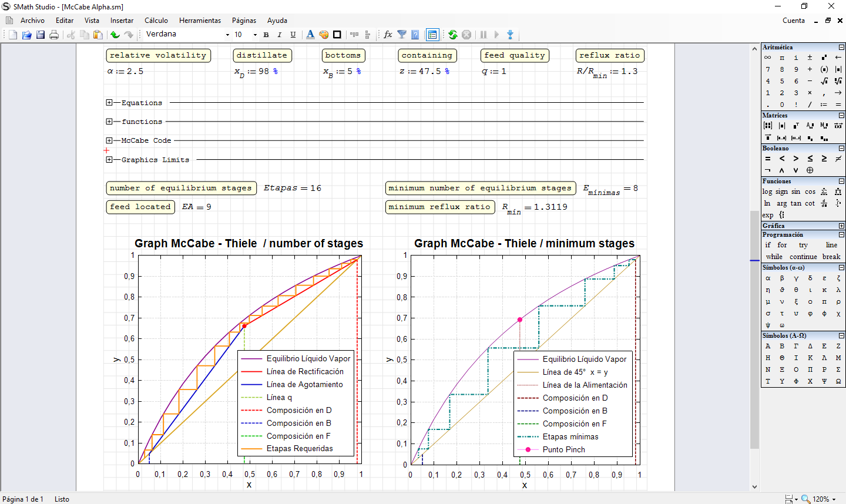Open the Verdana font dropdown
The image size is (846, 504).
pyautogui.click(x=227, y=35)
